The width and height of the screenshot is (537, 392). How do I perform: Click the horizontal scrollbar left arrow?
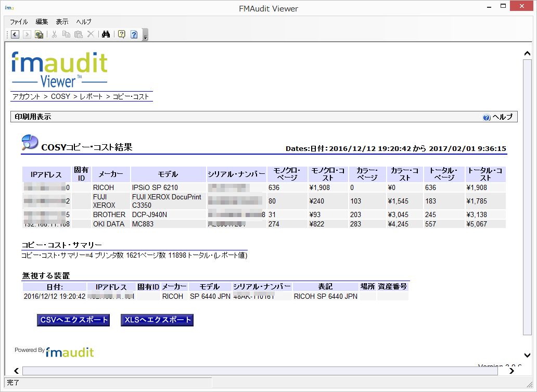[x=16, y=371]
